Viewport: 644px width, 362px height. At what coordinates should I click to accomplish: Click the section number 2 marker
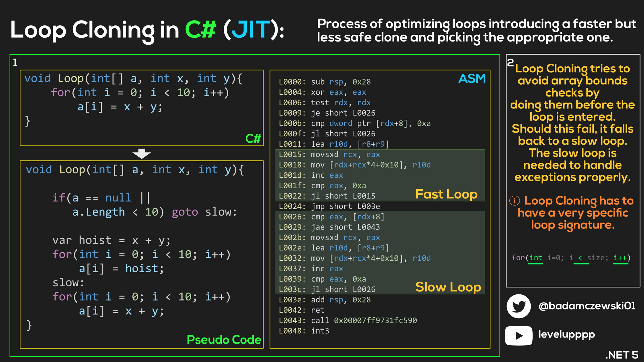pos(510,62)
